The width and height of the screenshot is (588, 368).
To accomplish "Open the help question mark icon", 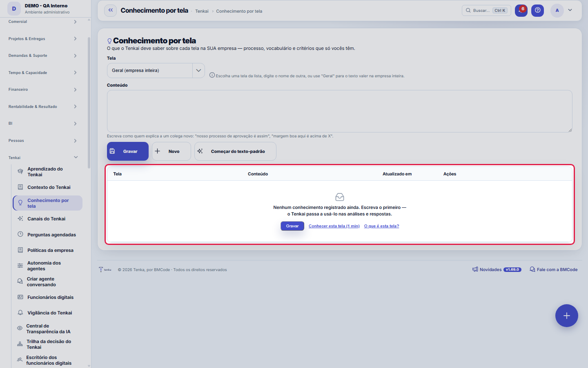I will click(x=537, y=11).
